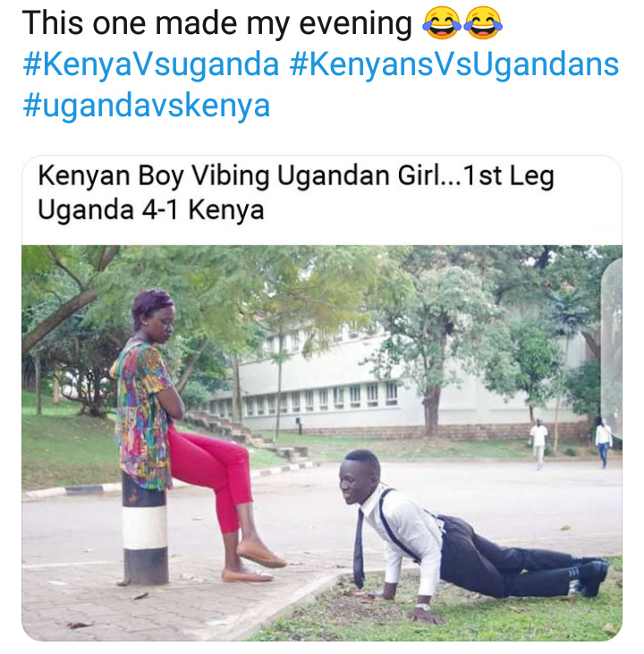Click the "Uganda 4-1 Kenya" caption line
Image resolution: width=644 pixels, height=654 pixels.
tap(150, 211)
